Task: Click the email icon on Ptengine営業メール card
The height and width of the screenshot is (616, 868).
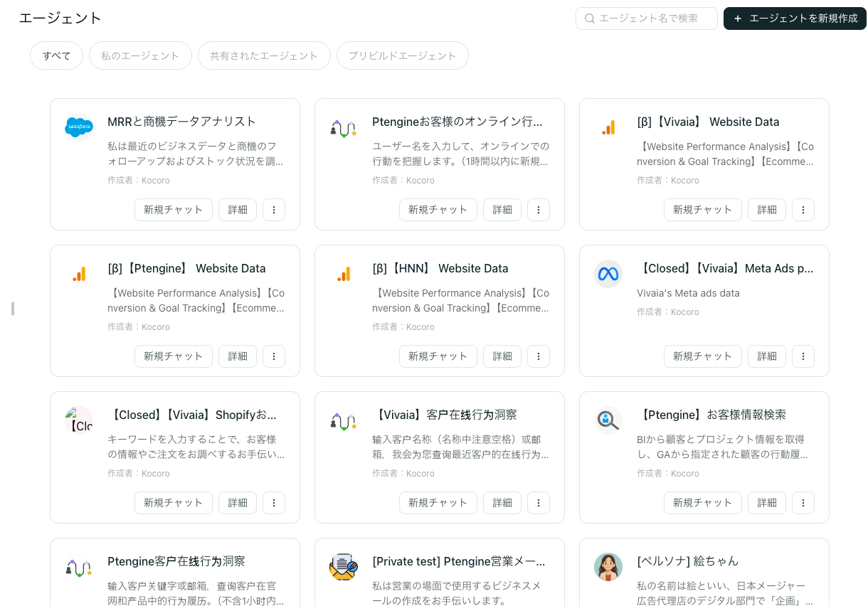Action: 344,567
